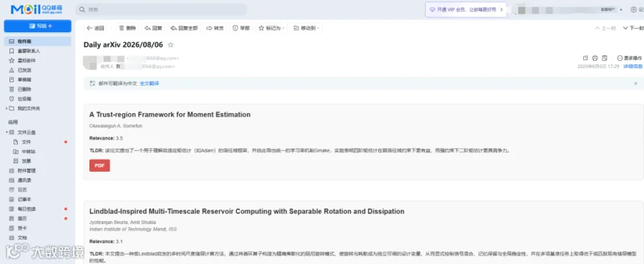The width and height of the screenshot is (644, 264).
Task: Select 收件箱 (Inbox) in the sidebar
Action: pyautogui.click(x=38, y=41)
